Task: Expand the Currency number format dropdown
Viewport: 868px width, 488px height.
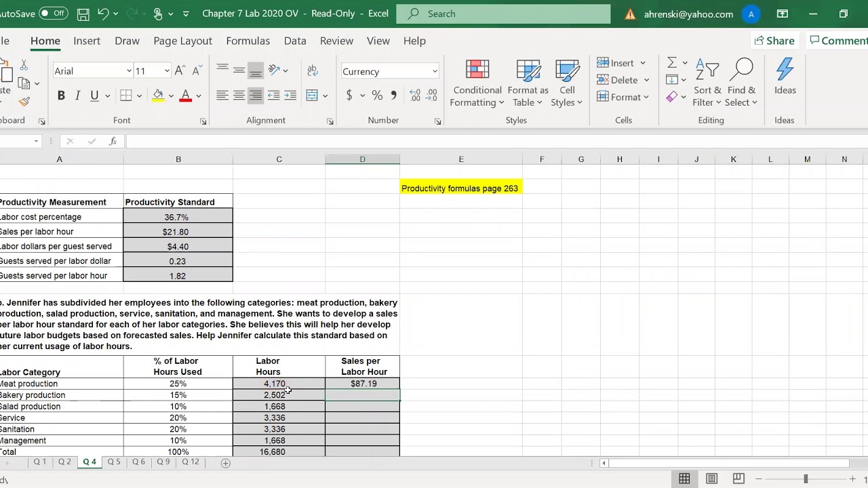Action: coord(435,71)
